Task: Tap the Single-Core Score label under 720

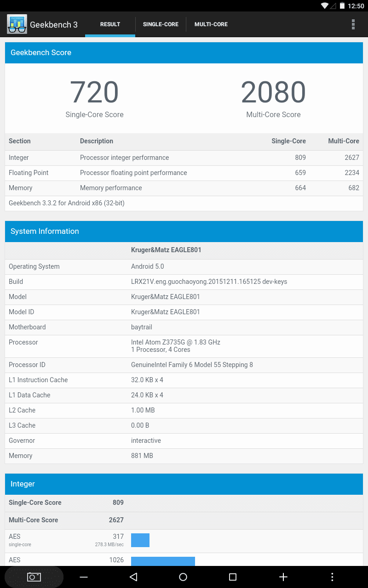Action: pos(94,115)
